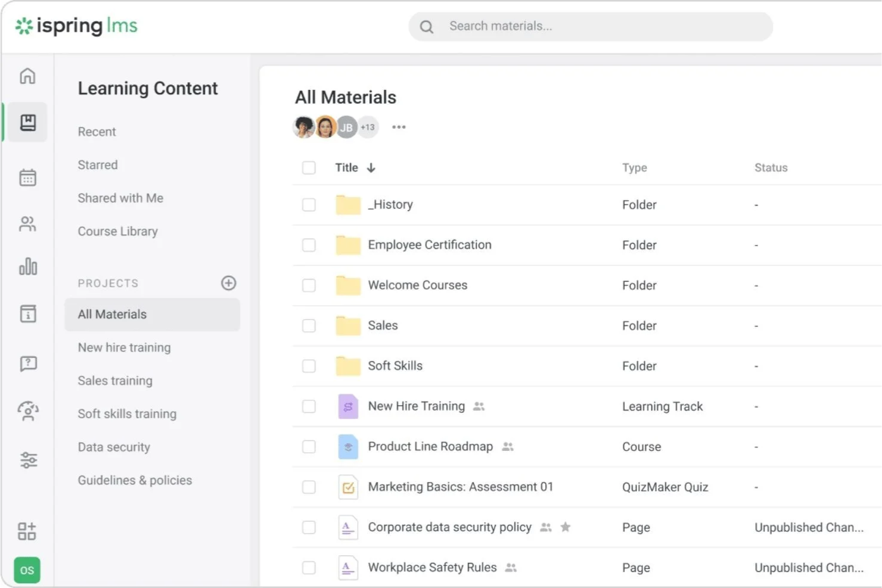Click the Settings sliders icon
This screenshot has height=588, width=882.
(27, 459)
